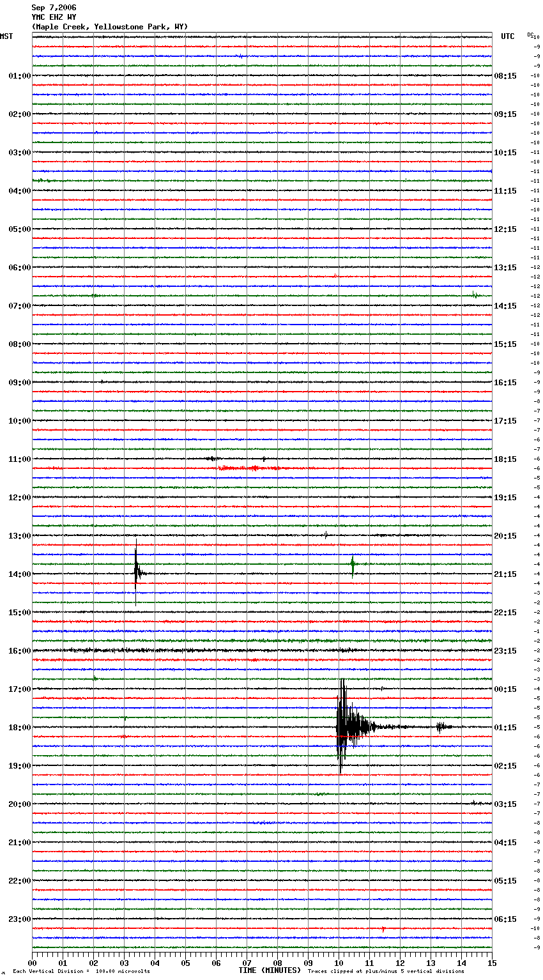Click the 'UTC' axis header
This screenshot has width=543, height=980.
click(x=508, y=36)
